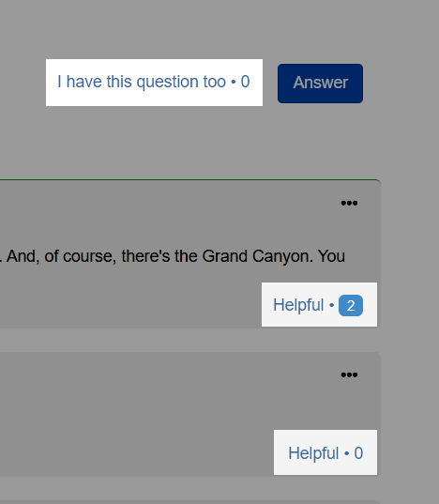439x504 pixels.
Task: Select the first answer card with green top border
Action: point(190,254)
